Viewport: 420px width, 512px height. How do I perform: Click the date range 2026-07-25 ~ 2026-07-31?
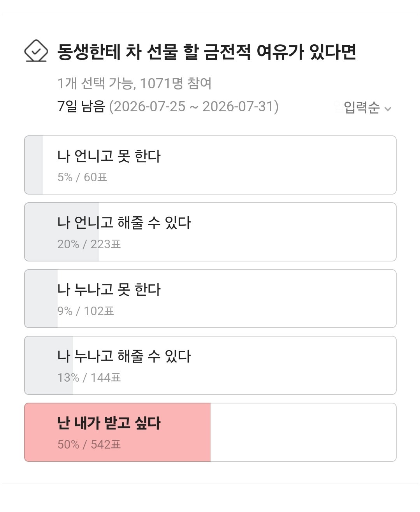tap(194, 106)
